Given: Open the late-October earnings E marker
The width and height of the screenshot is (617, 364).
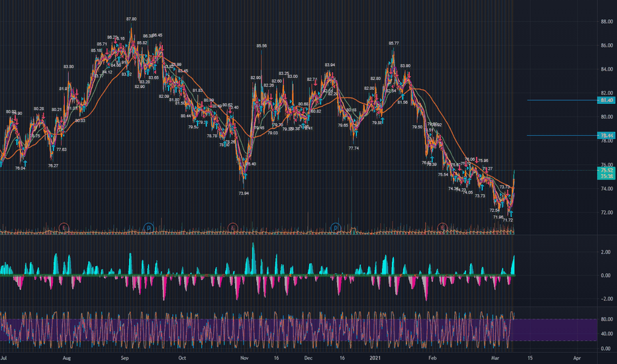Looking at the screenshot, I should pos(233,228).
